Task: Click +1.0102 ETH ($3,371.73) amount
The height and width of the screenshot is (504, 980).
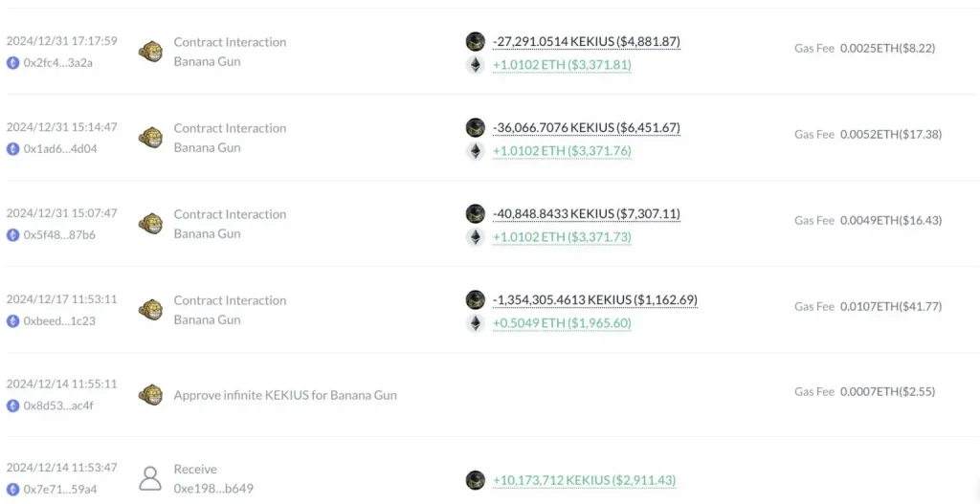Action: click(562, 237)
